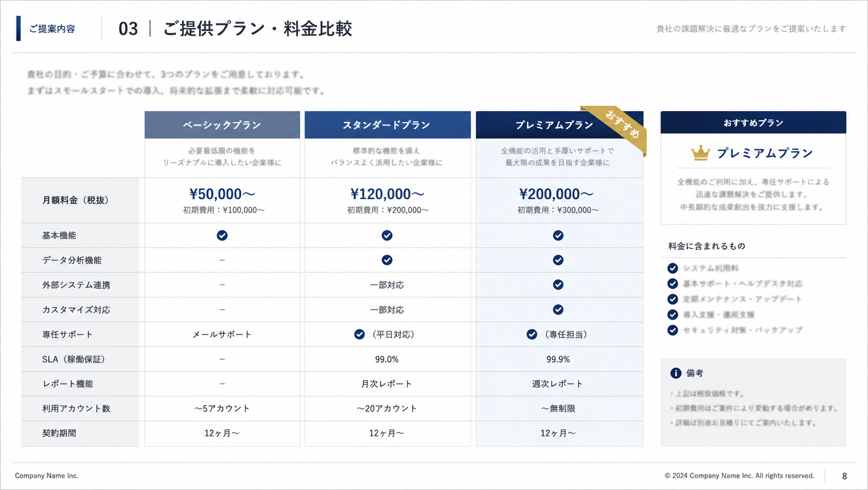Click the 週次レポート cell

(558, 383)
